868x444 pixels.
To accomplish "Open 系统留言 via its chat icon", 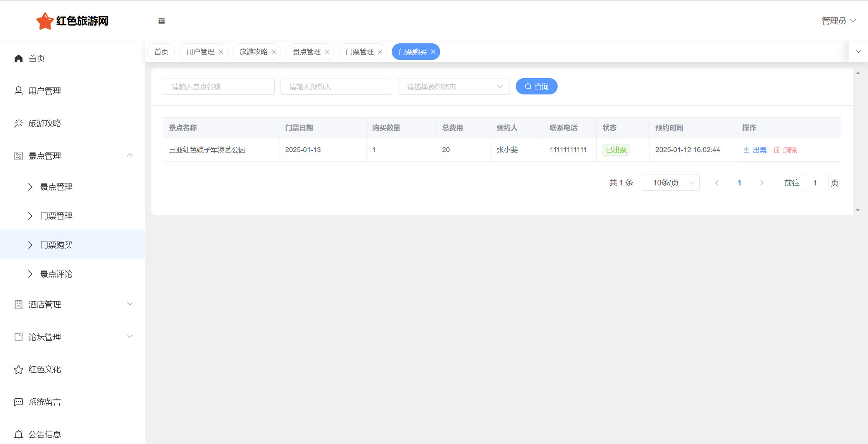I will pyautogui.click(x=18, y=402).
